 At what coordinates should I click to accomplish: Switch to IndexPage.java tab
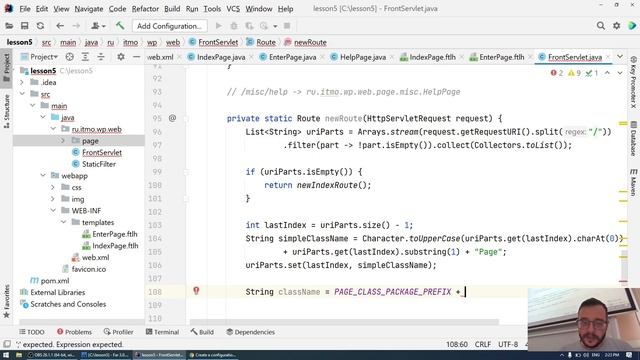(221, 57)
